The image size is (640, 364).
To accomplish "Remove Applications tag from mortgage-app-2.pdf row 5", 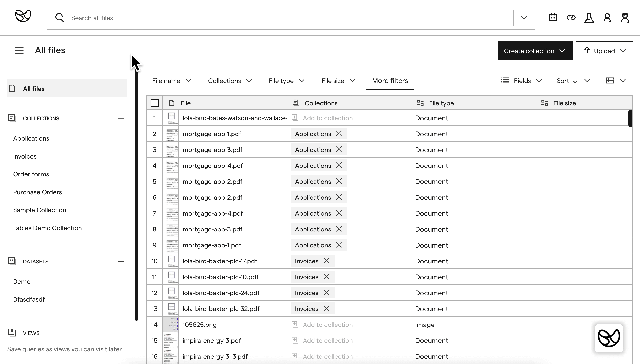I will click(339, 181).
